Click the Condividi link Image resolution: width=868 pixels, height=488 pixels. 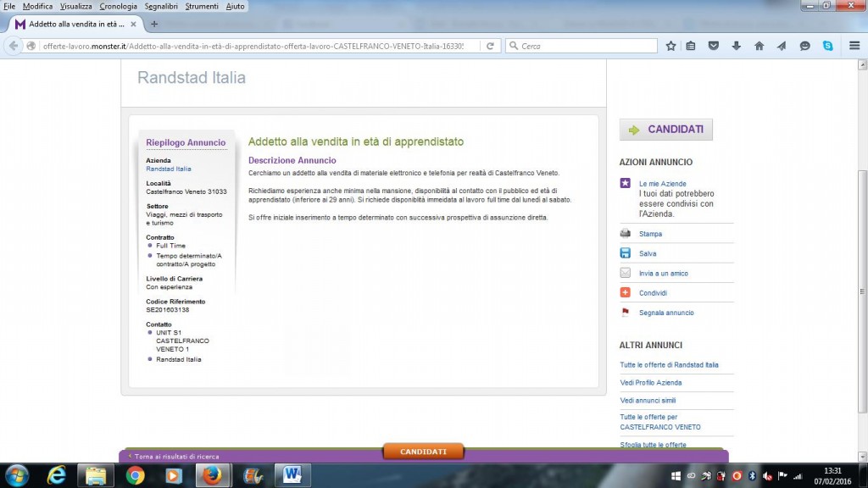click(x=653, y=293)
